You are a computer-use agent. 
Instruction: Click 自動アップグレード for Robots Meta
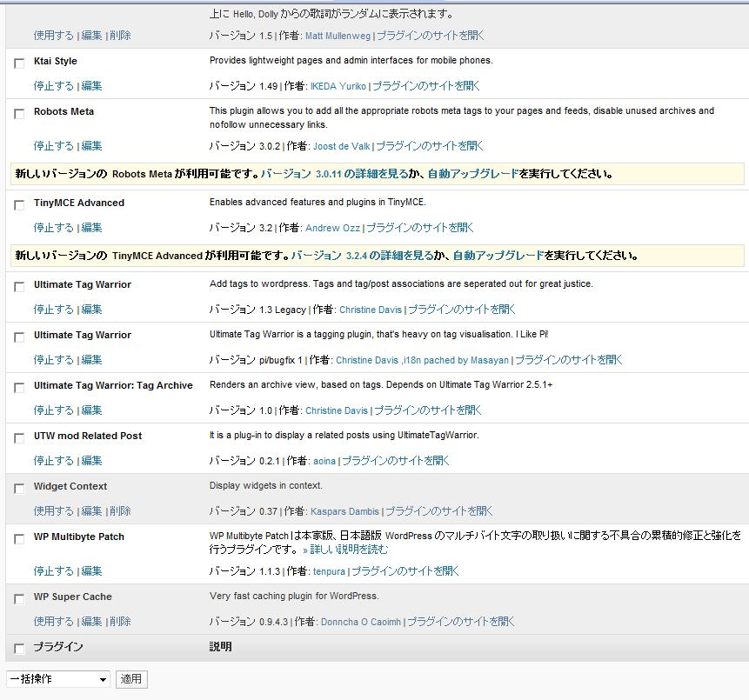tap(473, 174)
